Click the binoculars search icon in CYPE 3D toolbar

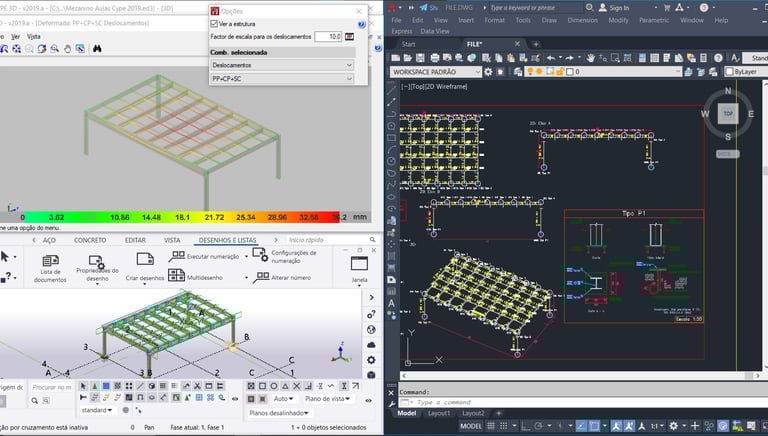click(97, 48)
